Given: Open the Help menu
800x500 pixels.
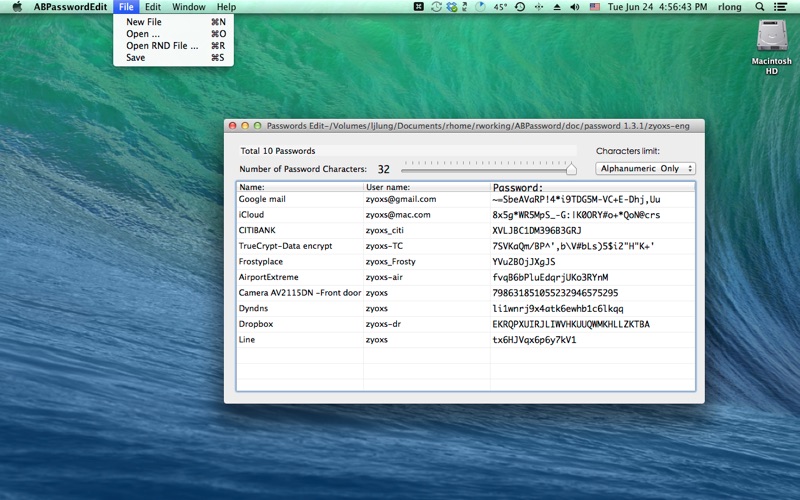Looking at the screenshot, I should click(x=226, y=7).
